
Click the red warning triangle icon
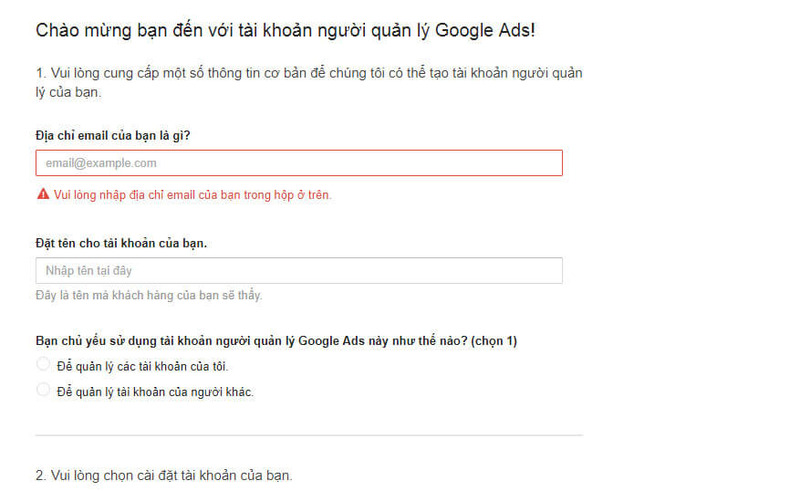point(43,194)
